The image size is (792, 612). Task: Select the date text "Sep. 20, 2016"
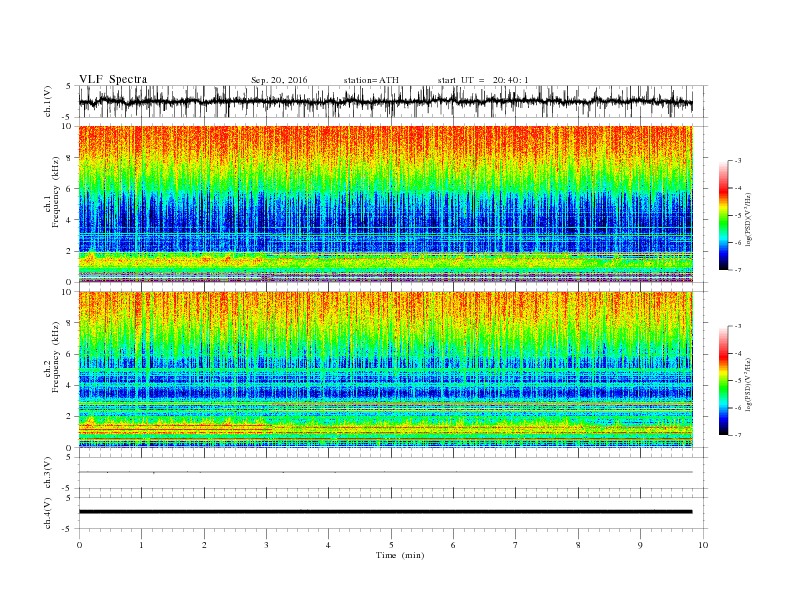[279, 80]
